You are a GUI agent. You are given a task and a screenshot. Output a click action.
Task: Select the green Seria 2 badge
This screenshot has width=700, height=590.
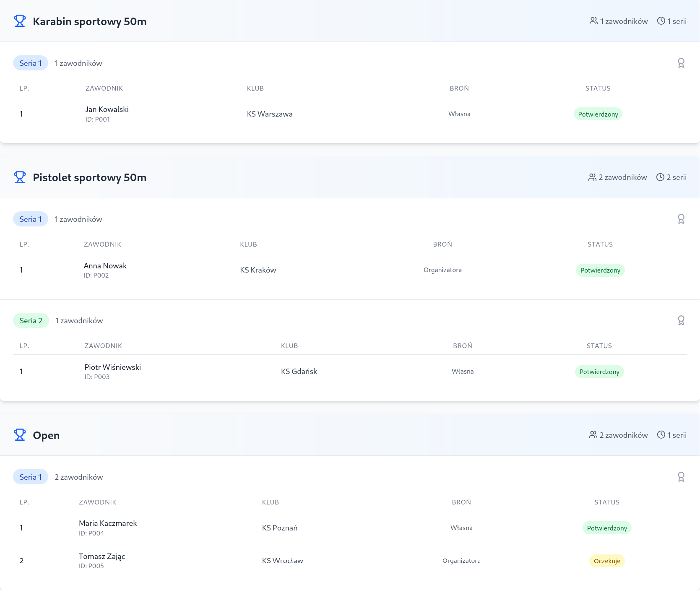tap(31, 321)
